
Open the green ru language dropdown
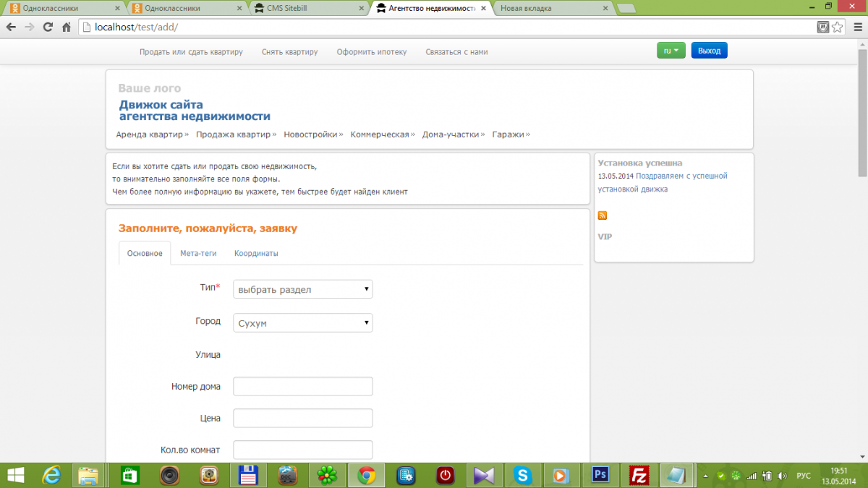[x=671, y=51]
